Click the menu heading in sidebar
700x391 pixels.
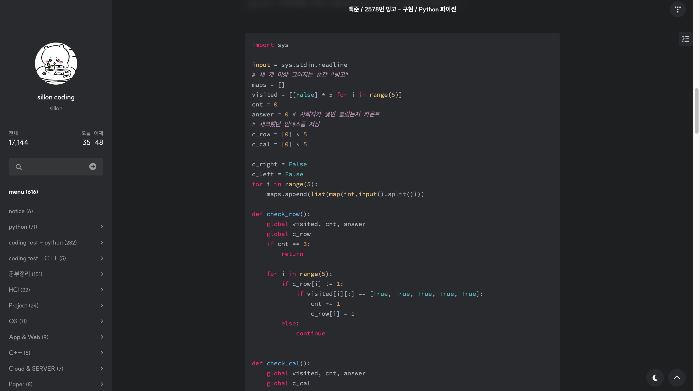[x=23, y=192]
